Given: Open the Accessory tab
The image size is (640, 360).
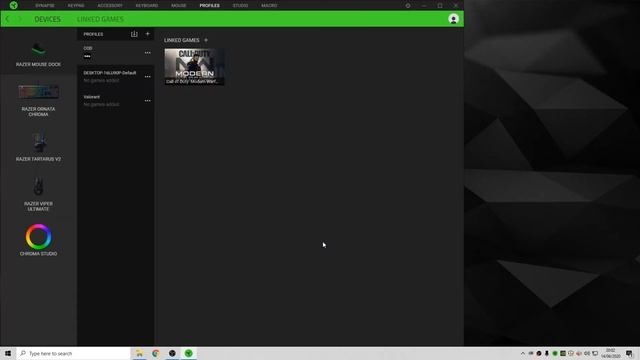Looking at the screenshot, I should pos(110,6).
